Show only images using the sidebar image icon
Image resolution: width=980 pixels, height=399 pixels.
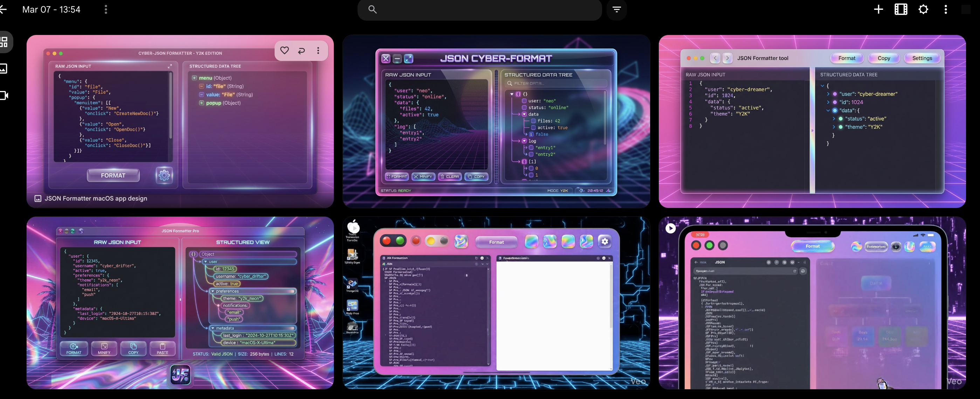3,69
